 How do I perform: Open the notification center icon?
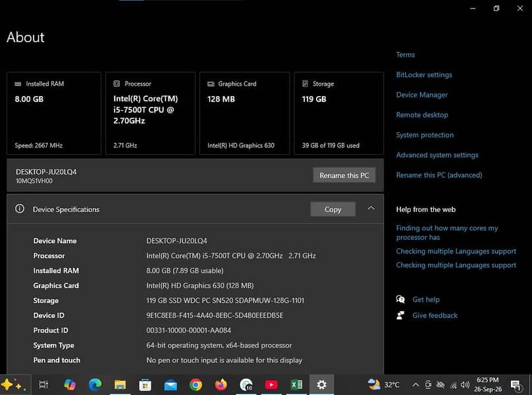click(x=516, y=385)
